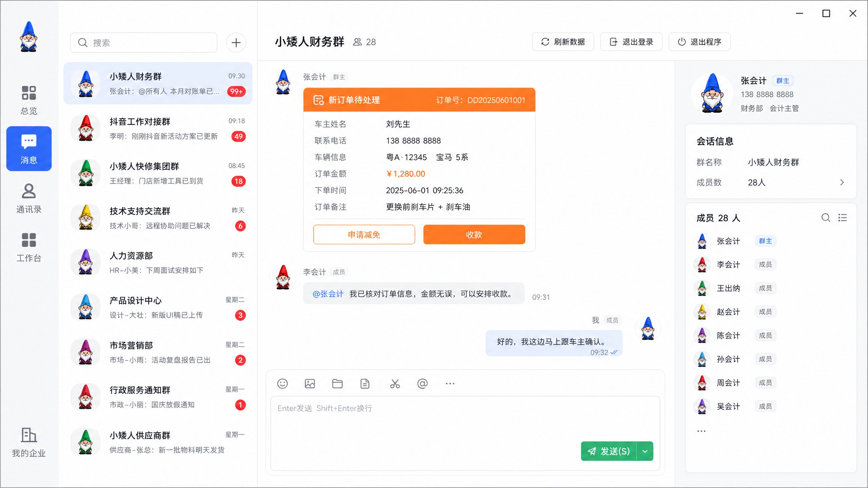This screenshot has width=868, height=488.
Task: Open 我的企业 in sidebar
Action: [29, 442]
